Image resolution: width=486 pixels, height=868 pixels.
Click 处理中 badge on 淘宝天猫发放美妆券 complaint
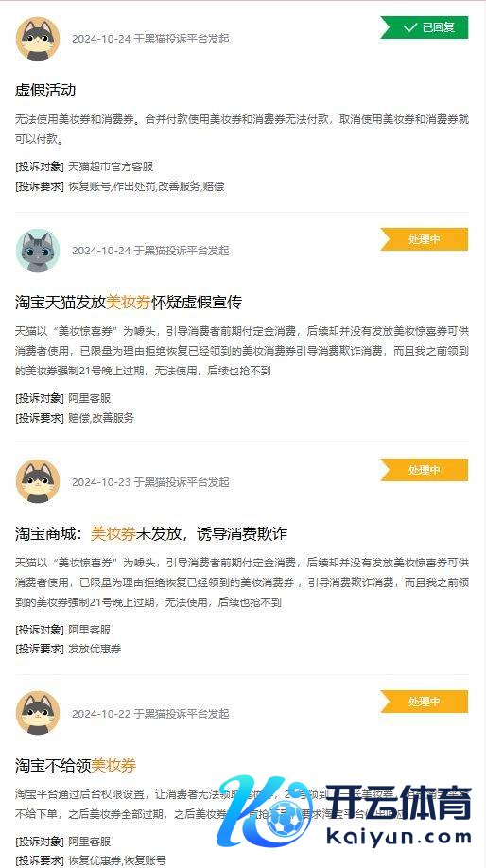[424, 239]
